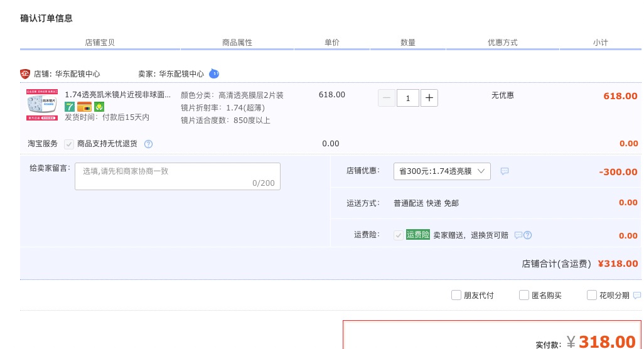
Task: Increase quantity with the plus button
Action: tap(429, 98)
